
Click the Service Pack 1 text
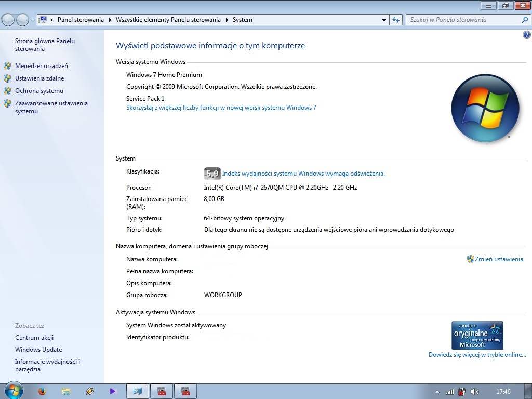(145, 98)
